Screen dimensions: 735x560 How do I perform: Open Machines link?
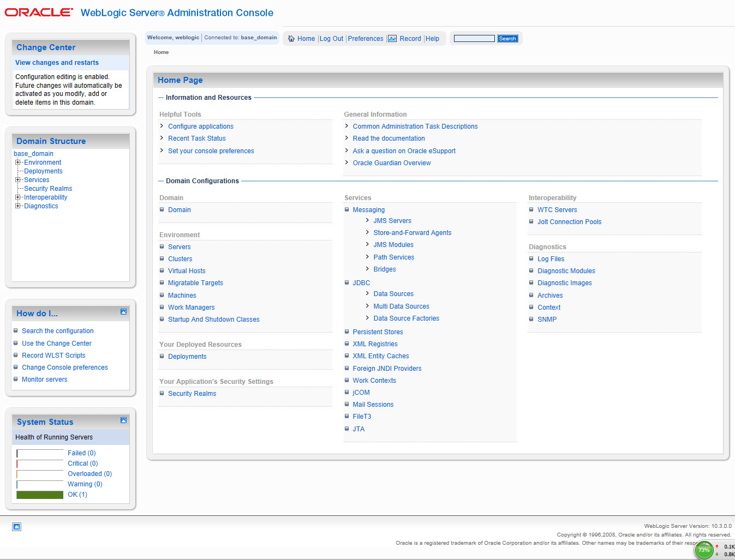point(182,296)
